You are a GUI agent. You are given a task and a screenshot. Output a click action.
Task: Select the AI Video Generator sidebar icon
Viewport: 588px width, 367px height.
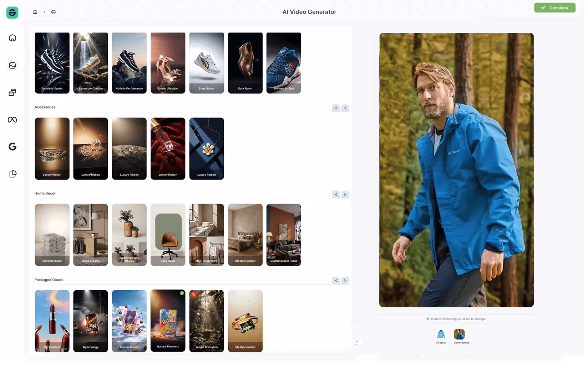pyautogui.click(x=12, y=65)
